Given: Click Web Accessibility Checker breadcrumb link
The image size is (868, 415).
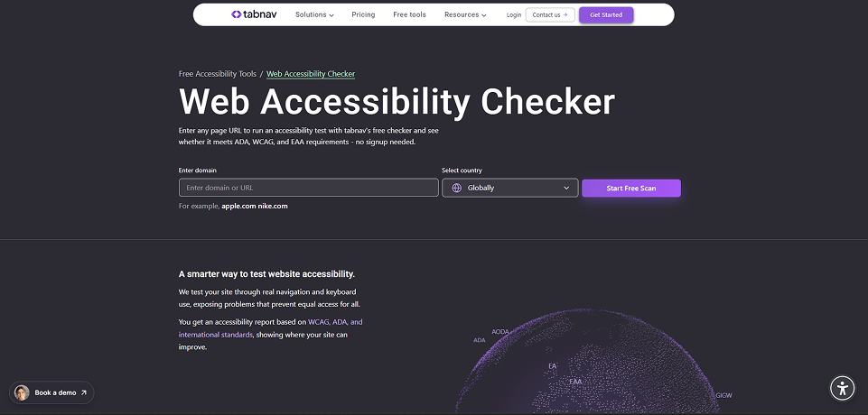Looking at the screenshot, I should click(311, 74).
